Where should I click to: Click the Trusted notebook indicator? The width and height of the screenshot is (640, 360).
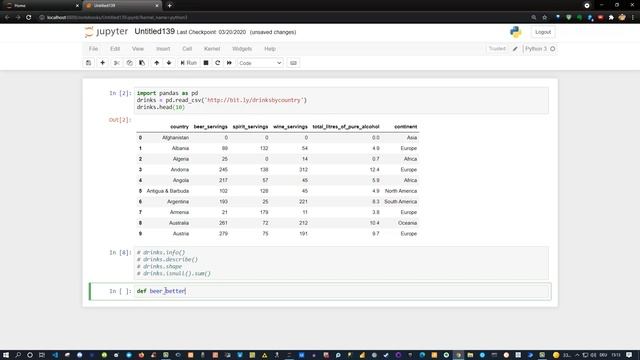(497, 49)
